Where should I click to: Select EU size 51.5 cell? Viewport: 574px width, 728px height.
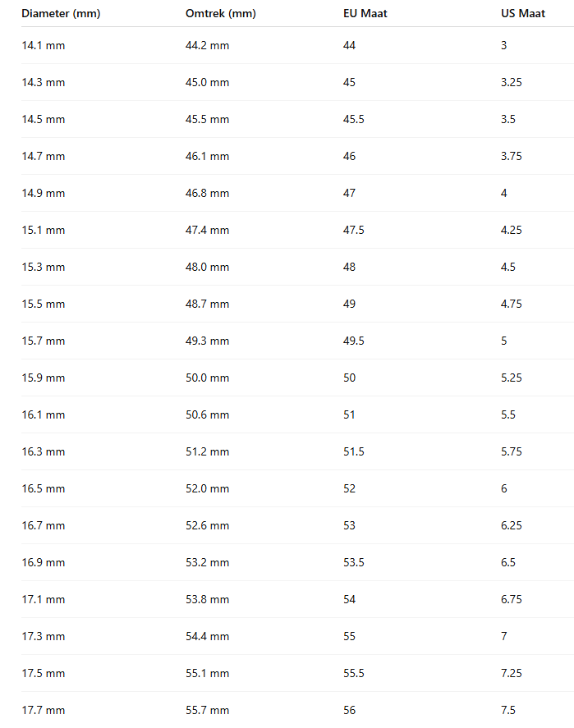click(354, 451)
